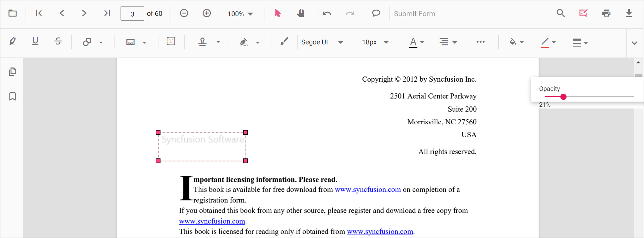Select the Underline annotation tool
This screenshot has height=238, width=644.
click(35, 42)
